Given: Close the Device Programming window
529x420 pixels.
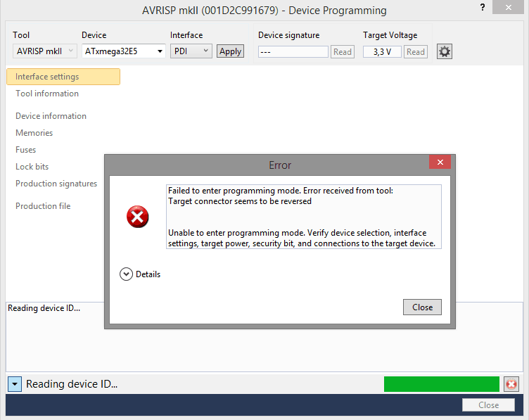Looking at the screenshot, I should [x=509, y=7].
